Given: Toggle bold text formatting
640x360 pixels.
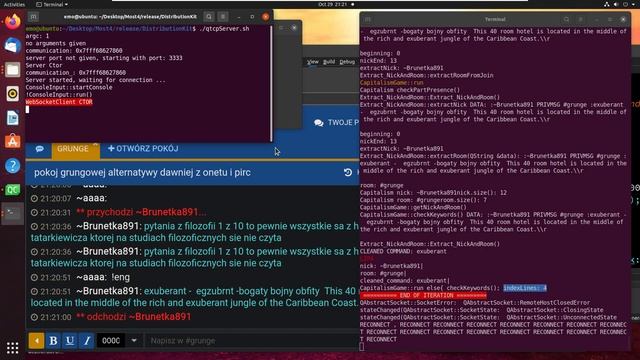Looking at the screenshot, I should pos(53,340).
